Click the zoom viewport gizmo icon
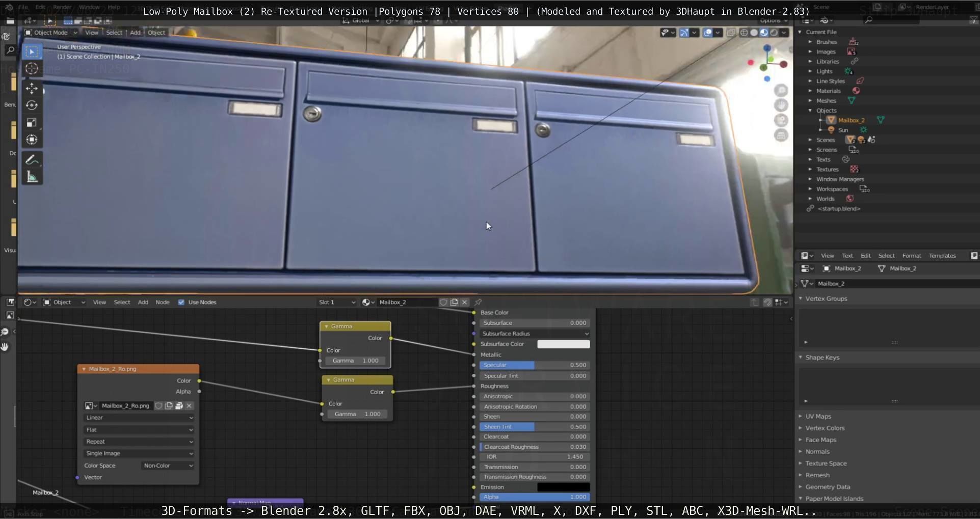Image resolution: width=980 pixels, height=519 pixels. [781, 91]
